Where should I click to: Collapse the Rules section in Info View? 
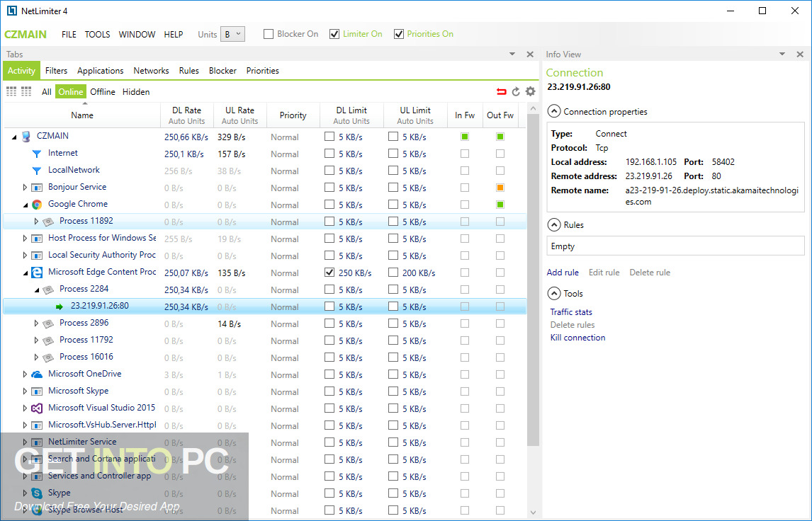click(553, 225)
